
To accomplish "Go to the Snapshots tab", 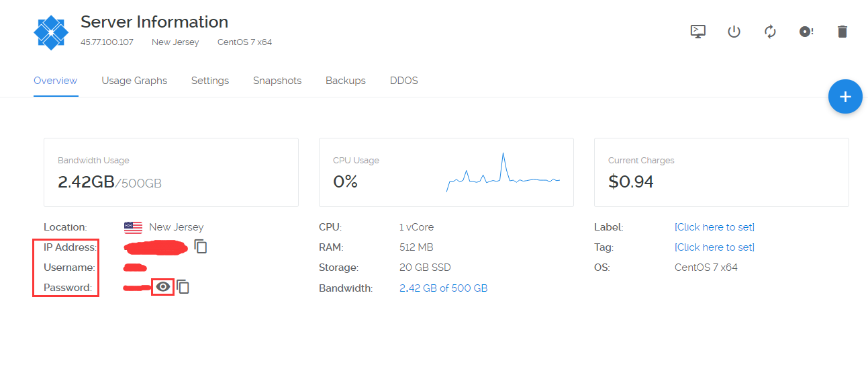I will click(277, 81).
